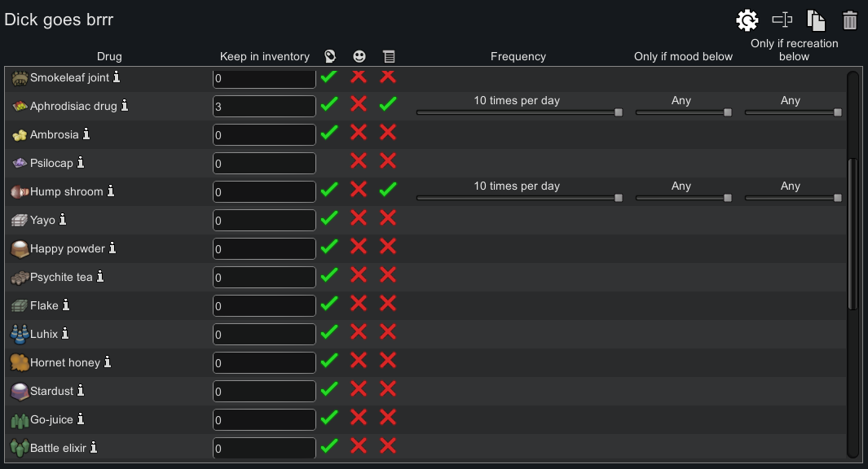Select the Ambrosia row label
This screenshot has height=469, width=868.
(x=55, y=134)
